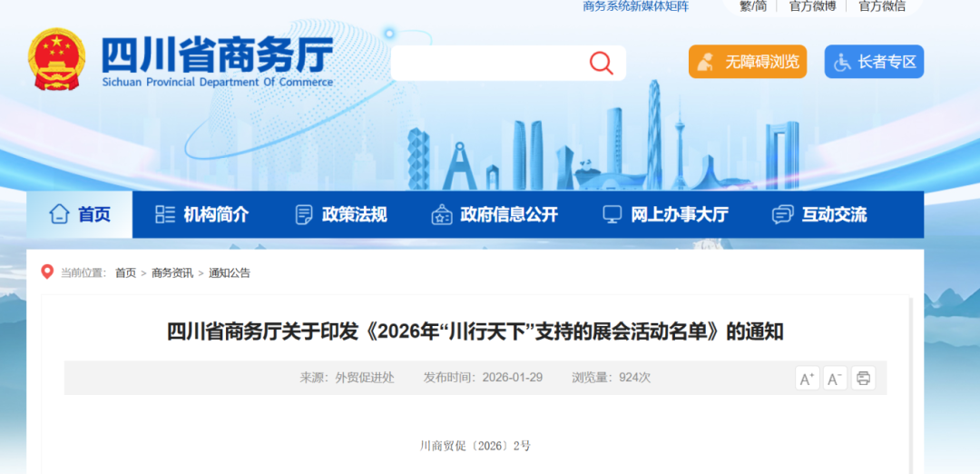This screenshot has width=980, height=474.
Task: Click the chat icon beside 互动交流
Action: pyautogui.click(x=782, y=214)
